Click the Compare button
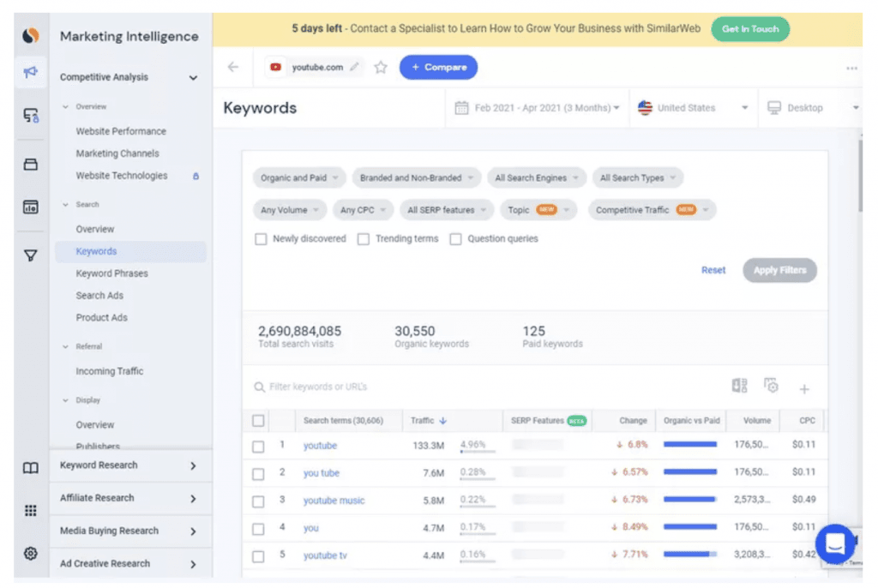This screenshot has width=878, height=588. [438, 67]
